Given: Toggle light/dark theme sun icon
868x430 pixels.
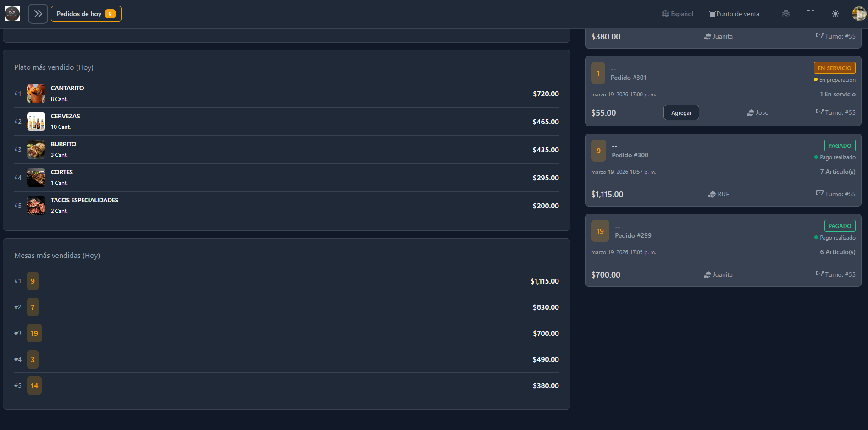Looking at the screenshot, I should [x=835, y=14].
